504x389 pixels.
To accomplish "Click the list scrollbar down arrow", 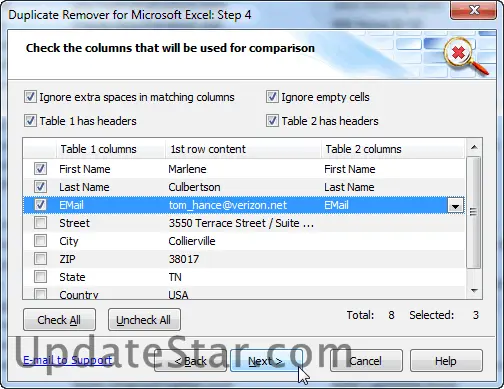I will pyautogui.click(x=474, y=291).
